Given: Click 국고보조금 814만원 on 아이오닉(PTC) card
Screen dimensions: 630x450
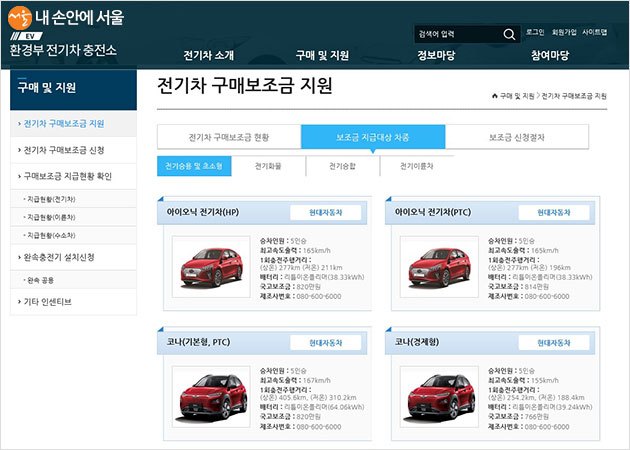Looking at the screenshot, I should pyautogui.click(x=518, y=286).
